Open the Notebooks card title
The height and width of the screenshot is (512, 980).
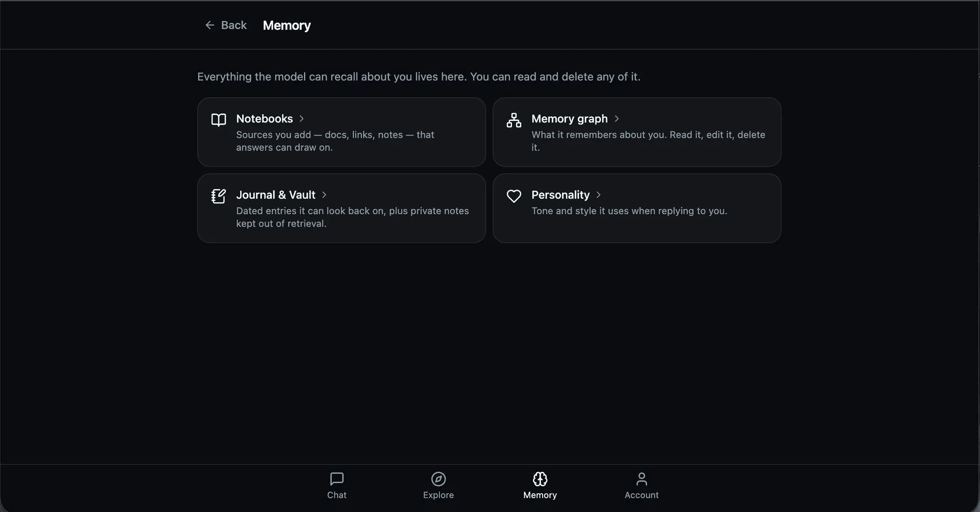[x=265, y=119]
